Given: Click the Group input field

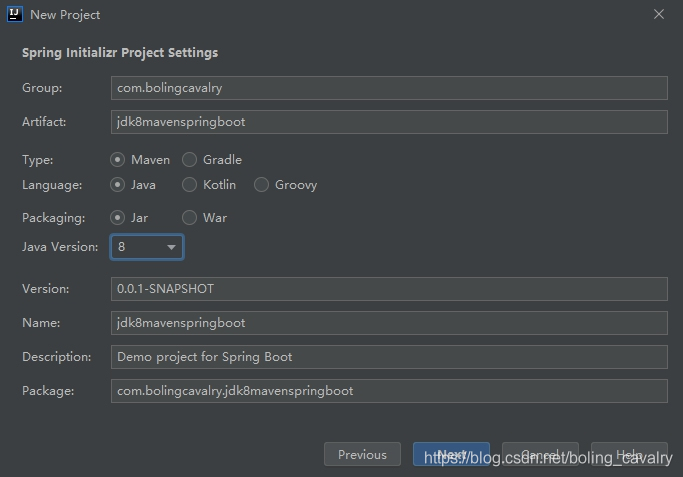Looking at the screenshot, I should point(389,88).
